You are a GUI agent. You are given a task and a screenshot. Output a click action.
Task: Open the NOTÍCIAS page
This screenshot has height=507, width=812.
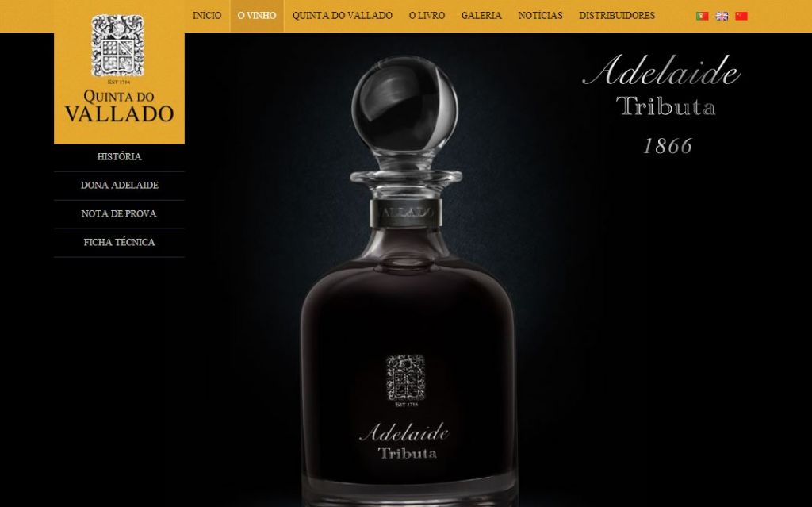click(x=540, y=16)
